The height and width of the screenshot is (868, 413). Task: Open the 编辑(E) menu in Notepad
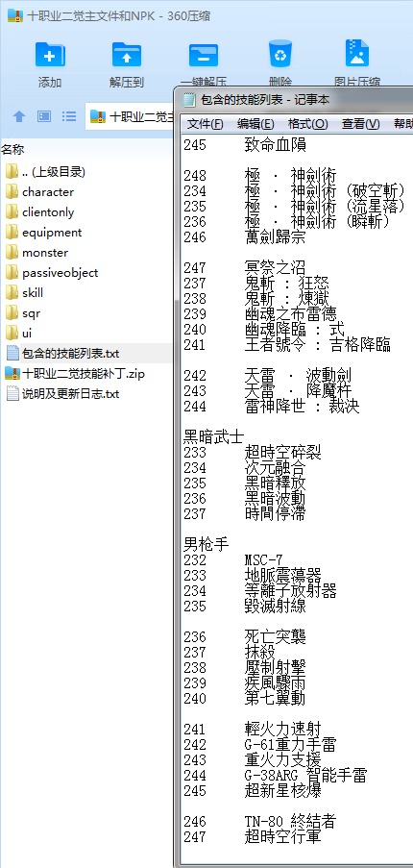[x=255, y=123]
